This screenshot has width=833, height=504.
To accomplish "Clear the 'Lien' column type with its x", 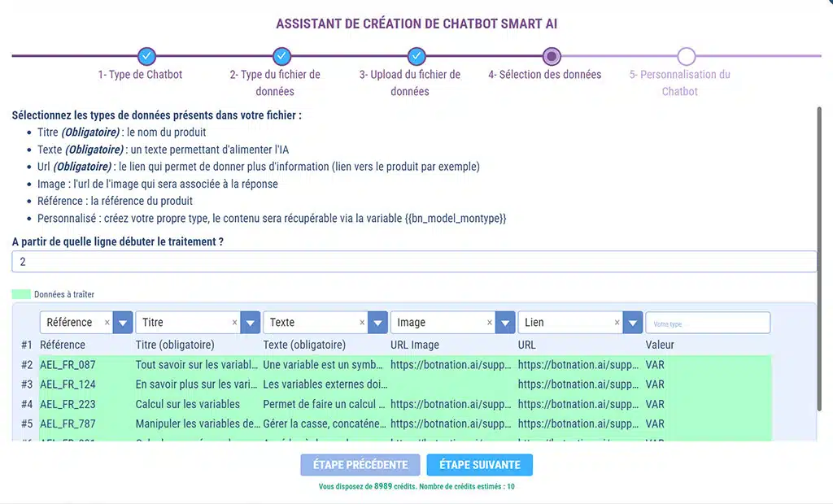I will 617,323.
